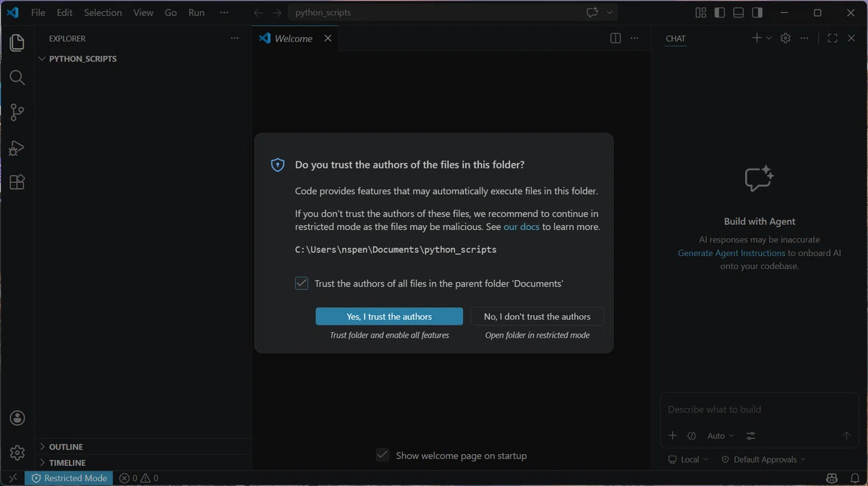This screenshot has width=868, height=486.
Task: Open chevron beside title bar Copilot icon
Action: click(610, 13)
